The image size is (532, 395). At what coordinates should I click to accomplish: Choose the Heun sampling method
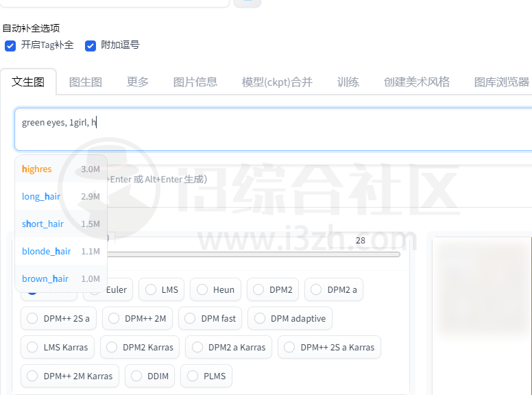(x=215, y=289)
